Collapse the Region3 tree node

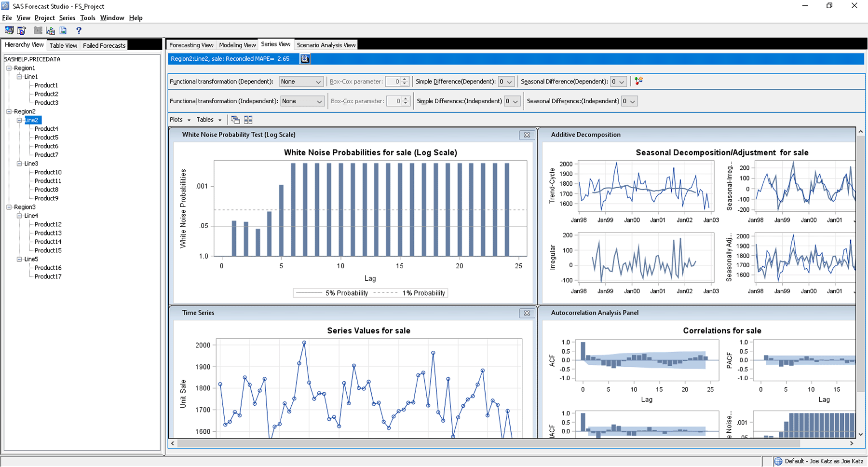(x=9, y=207)
